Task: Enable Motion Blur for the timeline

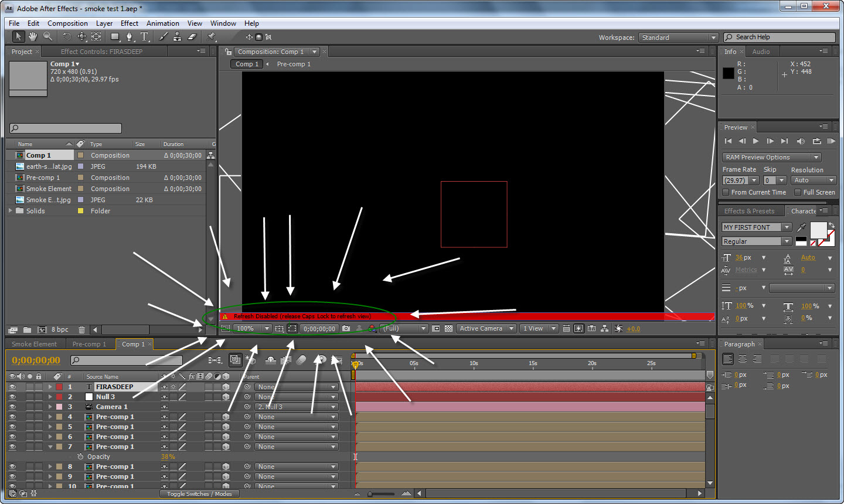Action: (x=301, y=360)
